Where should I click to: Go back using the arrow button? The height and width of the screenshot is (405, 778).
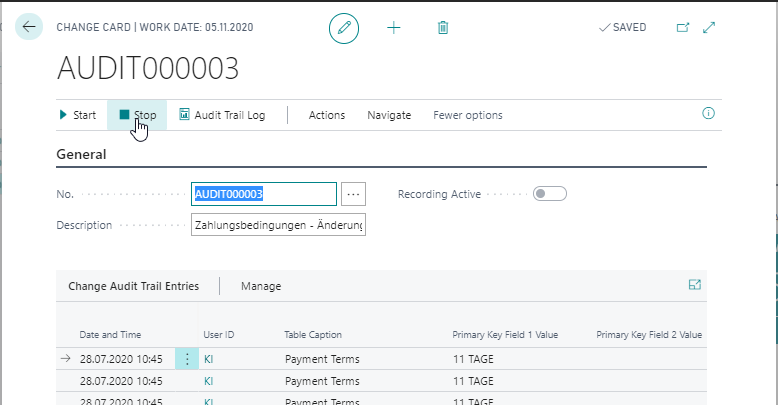tap(29, 27)
